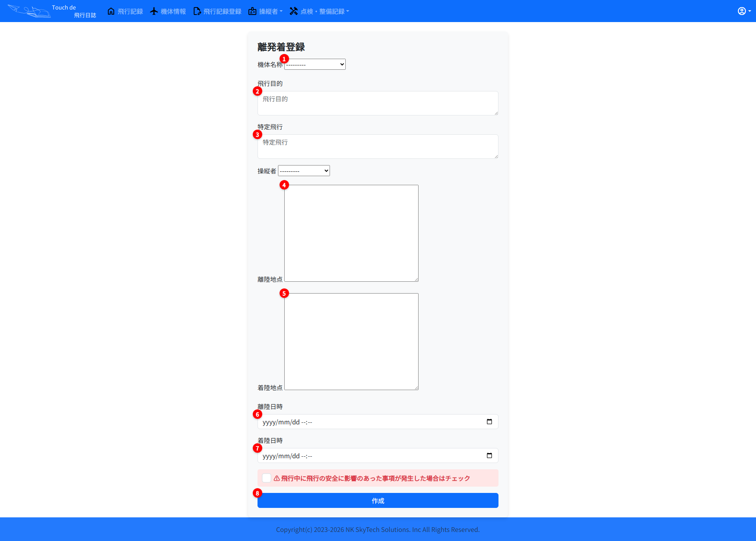
Task: Click into the 特定飛行 text area
Action: tap(378, 147)
